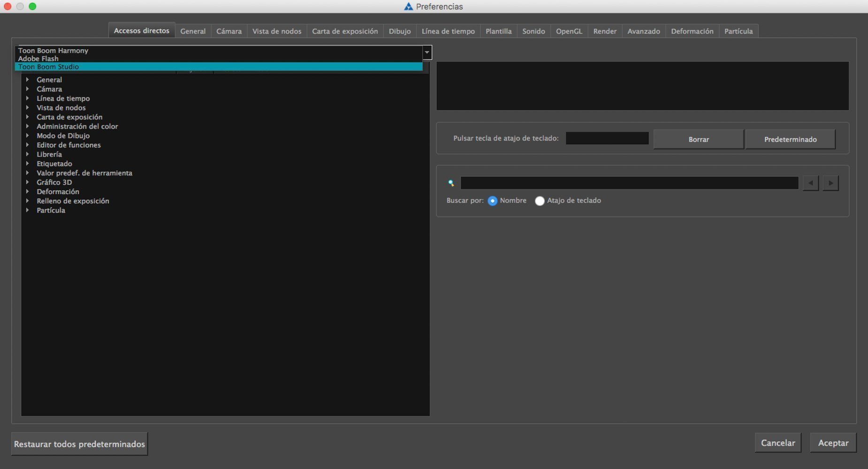Switch to the Avanzado tab
868x469 pixels.
pos(644,31)
